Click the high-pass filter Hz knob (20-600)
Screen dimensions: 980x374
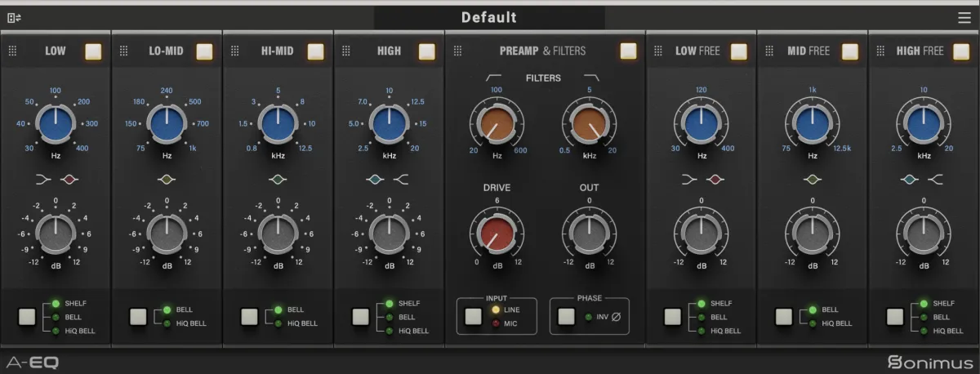coord(496,124)
